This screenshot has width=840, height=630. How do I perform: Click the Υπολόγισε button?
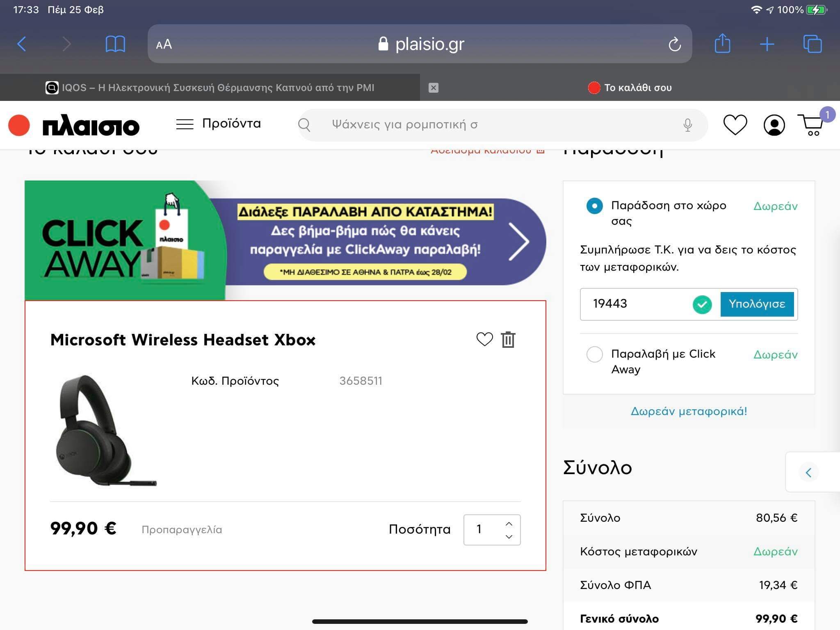[x=757, y=304]
